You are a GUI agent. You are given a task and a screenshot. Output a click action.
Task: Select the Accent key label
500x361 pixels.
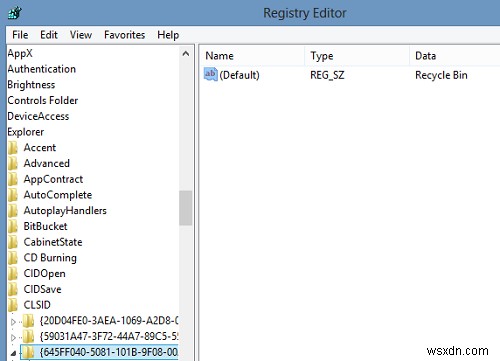(40, 148)
